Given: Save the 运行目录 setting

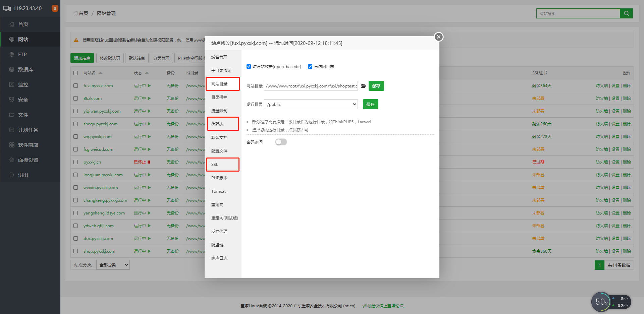Looking at the screenshot, I should (x=371, y=104).
